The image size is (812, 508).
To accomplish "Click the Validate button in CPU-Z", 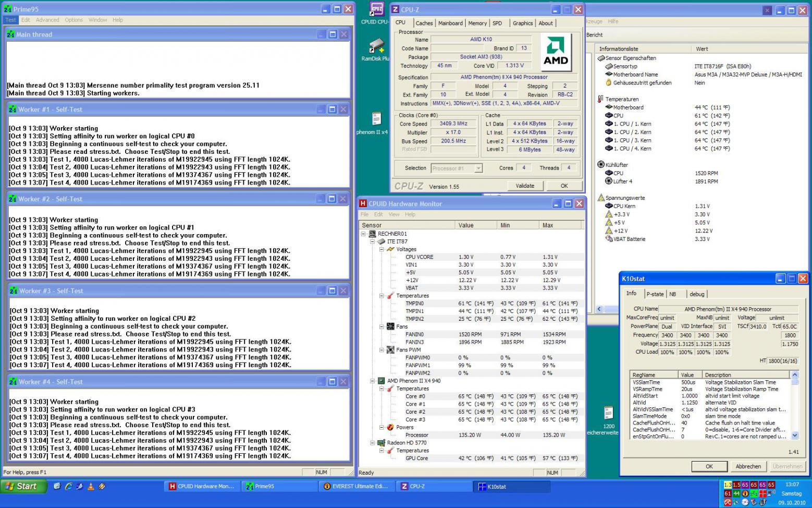I will 525,186.
